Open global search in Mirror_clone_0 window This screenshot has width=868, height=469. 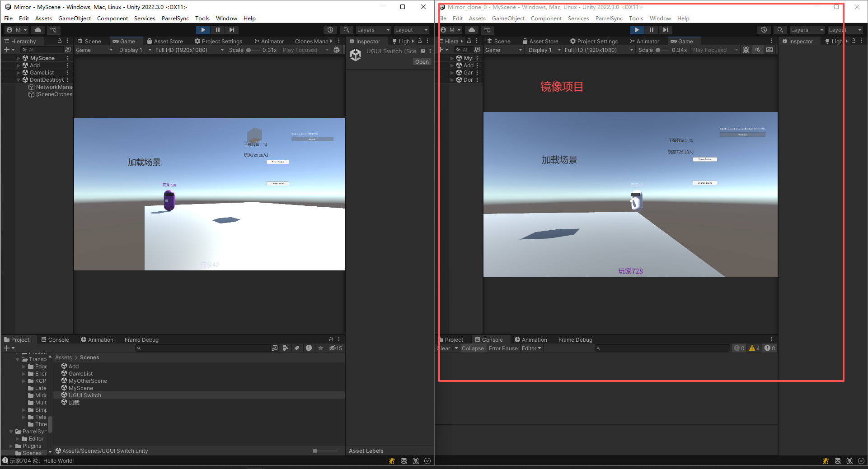tap(780, 30)
